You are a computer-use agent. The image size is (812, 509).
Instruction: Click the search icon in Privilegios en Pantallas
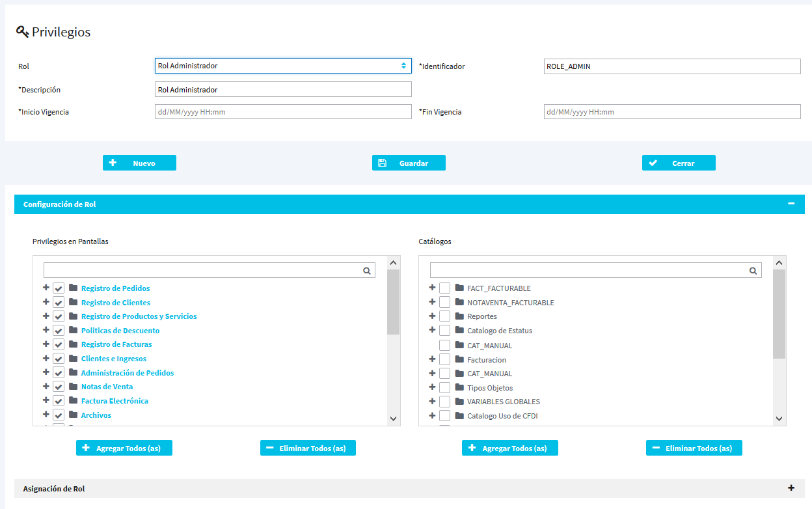367,271
